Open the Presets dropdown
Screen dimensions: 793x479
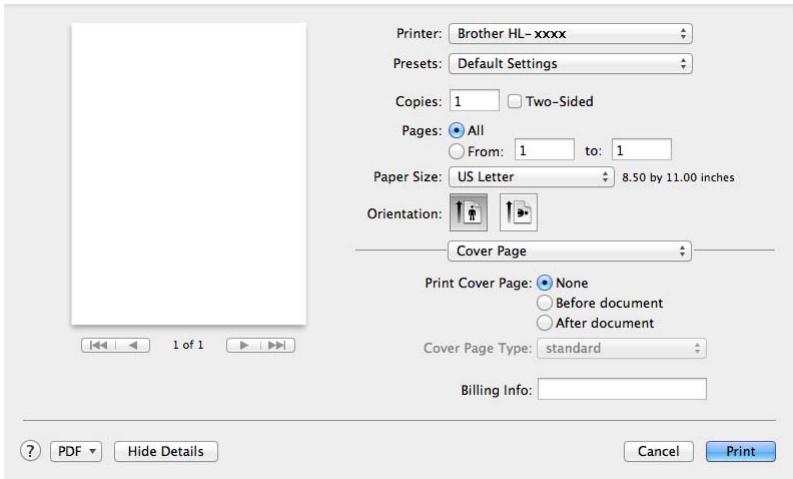coord(570,64)
